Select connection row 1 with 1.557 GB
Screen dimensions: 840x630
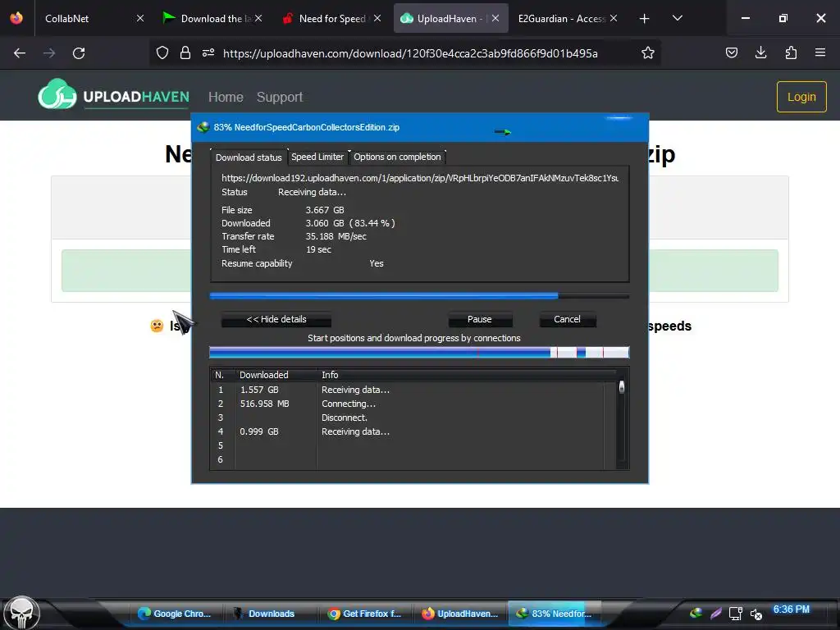[x=413, y=390]
